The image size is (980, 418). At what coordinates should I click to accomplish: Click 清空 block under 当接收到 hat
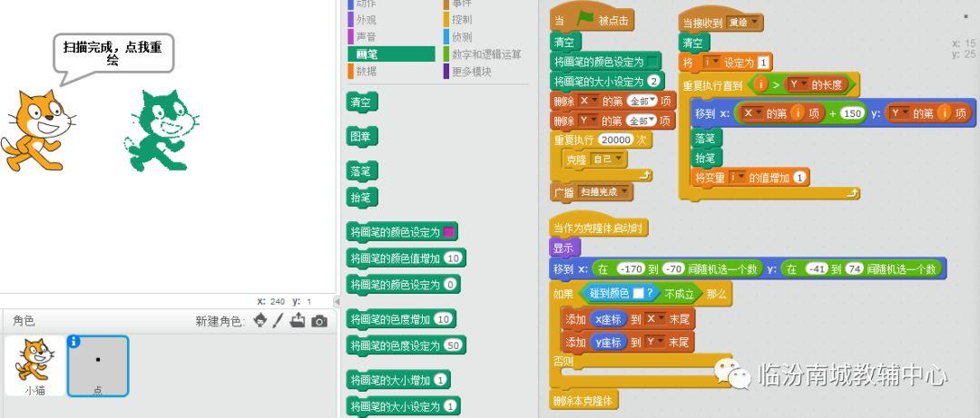694,44
